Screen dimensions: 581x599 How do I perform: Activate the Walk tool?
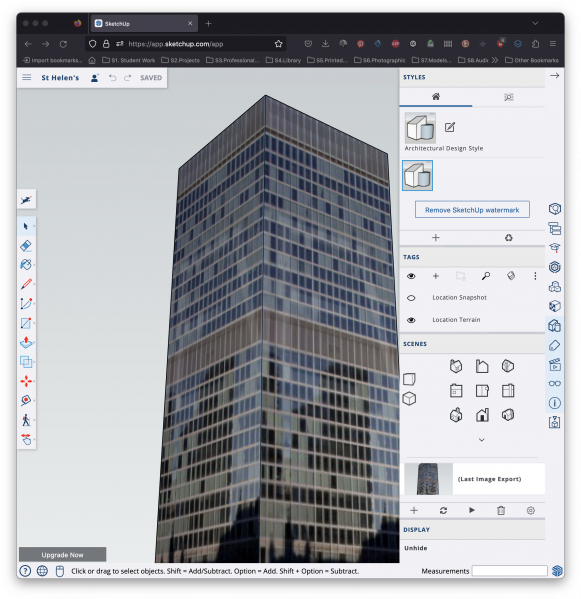[x=26, y=420]
